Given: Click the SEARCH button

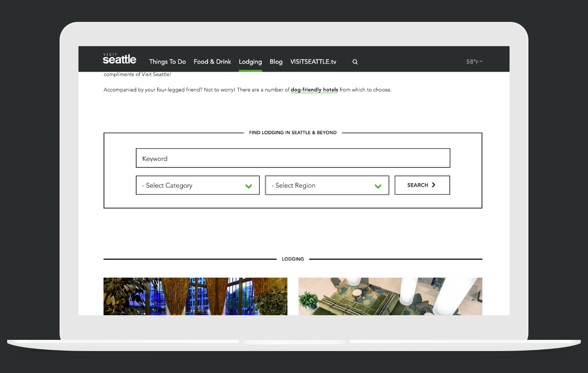Looking at the screenshot, I should pos(422,185).
